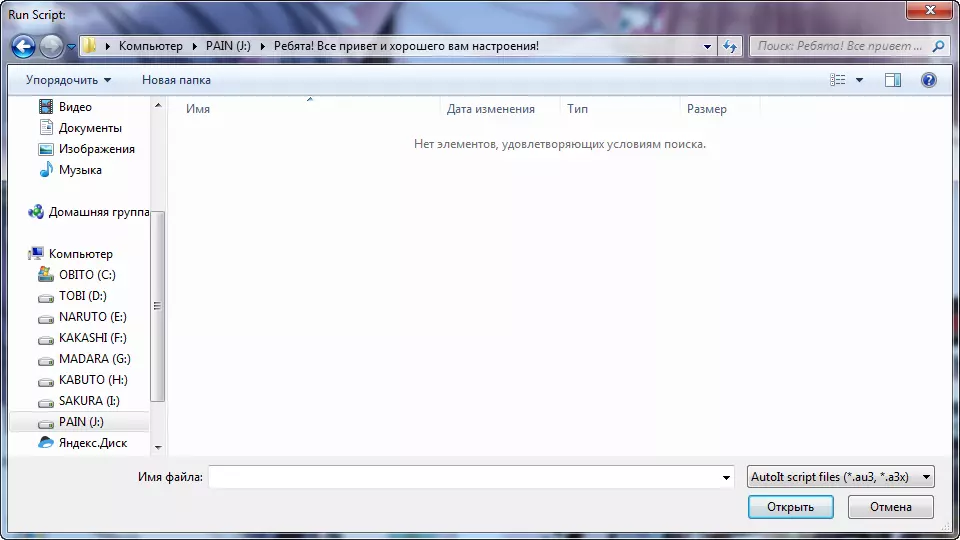Open the AutoIt script files type filter

coord(841,477)
